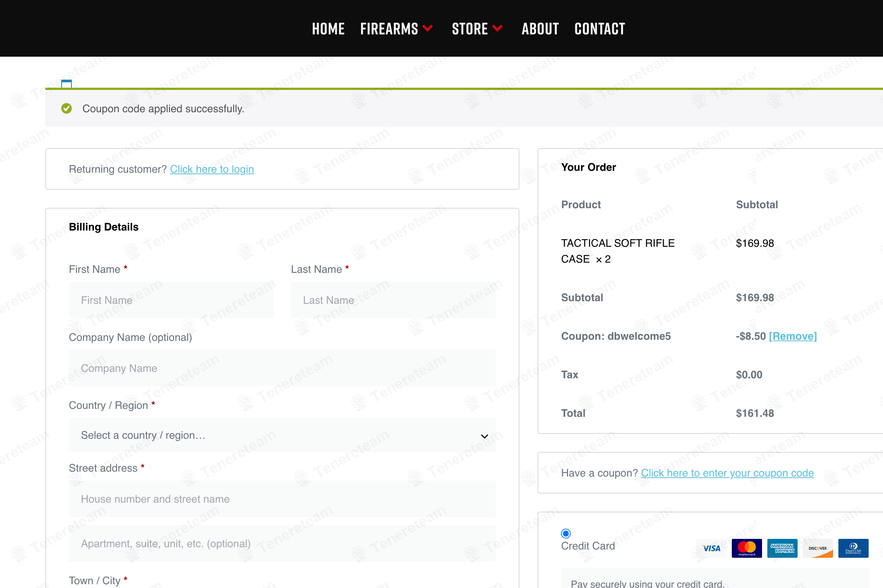Click the 'Coupon: dbwelcome5' label
The width and height of the screenshot is (883, 588).
point(616,336)
